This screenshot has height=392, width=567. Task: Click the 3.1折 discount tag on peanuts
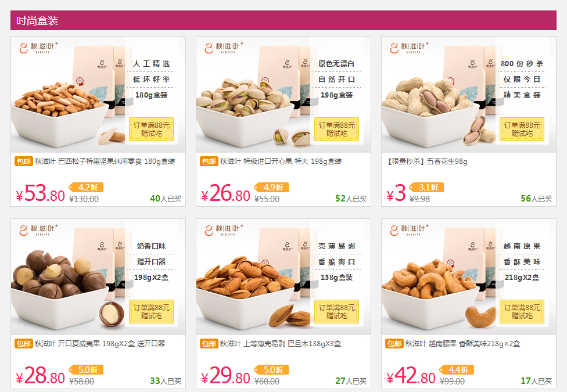(x=426, y=188)
